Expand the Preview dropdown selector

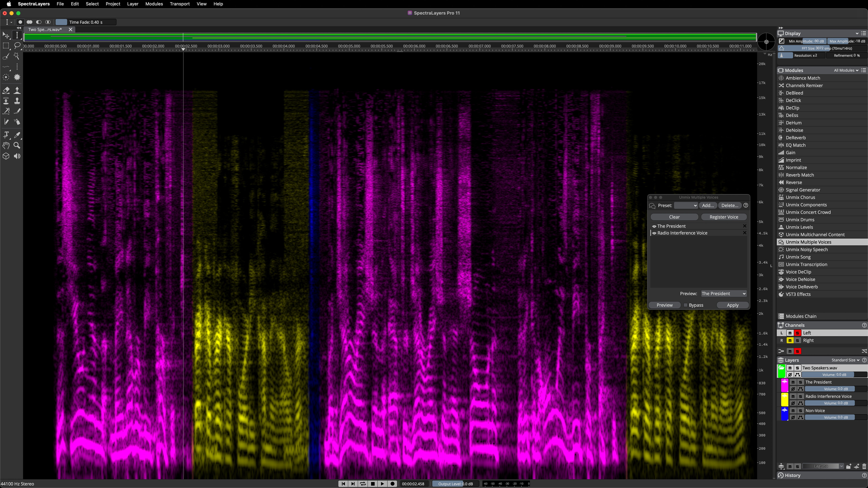[723, 293]
